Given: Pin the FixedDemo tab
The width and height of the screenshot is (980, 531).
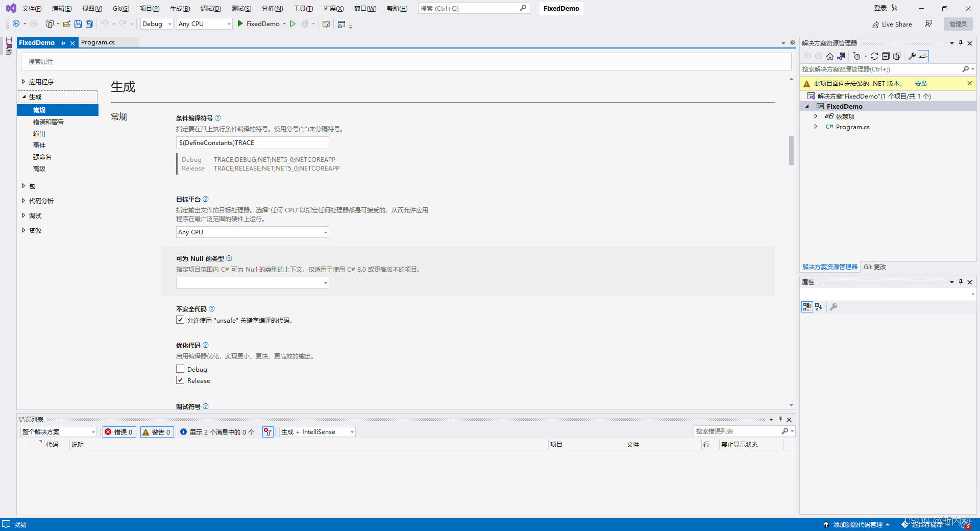Looking at the screenshot, I should pos(63,43).
